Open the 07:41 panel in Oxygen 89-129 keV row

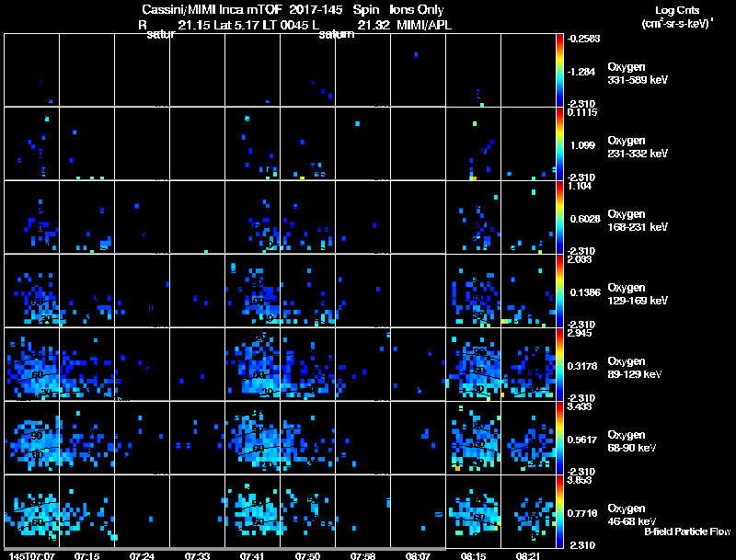click(x=252, y=364)
